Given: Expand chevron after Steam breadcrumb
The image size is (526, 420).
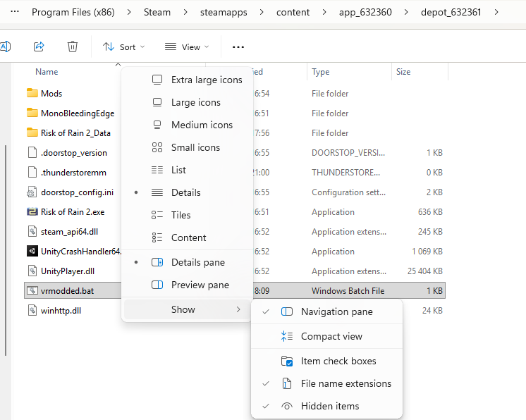Looking at the screenshot, I should coord(185,12).
